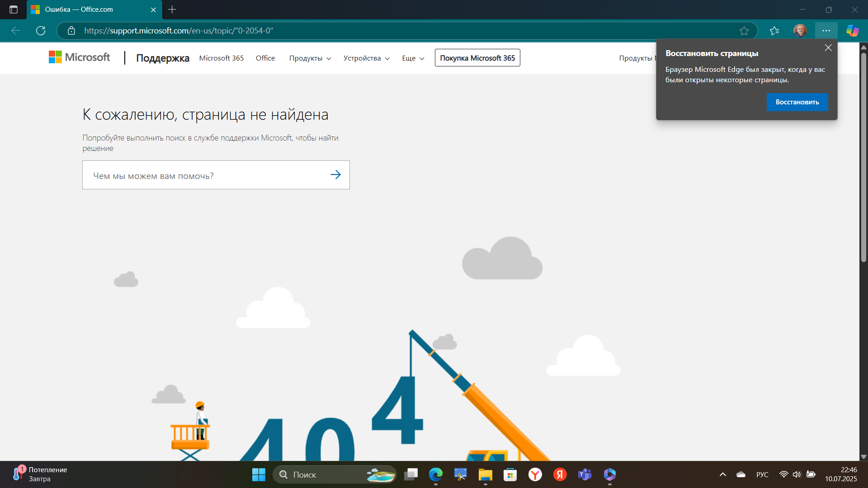
Task: View site information lock icon
Action: tap(71, 31)
